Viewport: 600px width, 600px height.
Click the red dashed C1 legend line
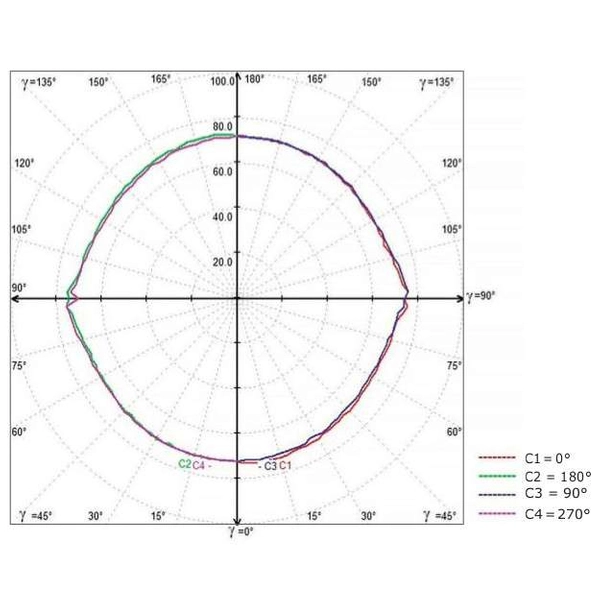coord(498,457)
